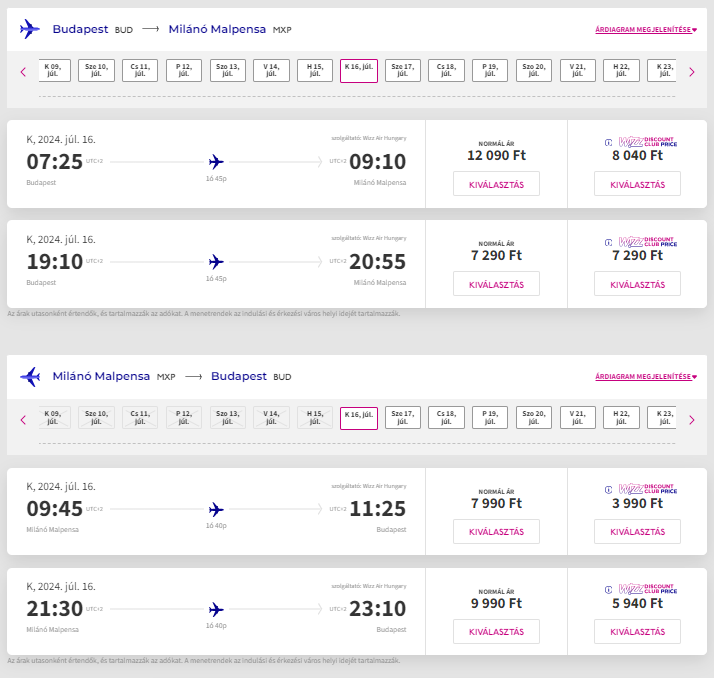Click next dates arrow in return section
Image resolution: width=714 pixels, height=678 pixels.
pyautogui.click(x=691, y=419)
